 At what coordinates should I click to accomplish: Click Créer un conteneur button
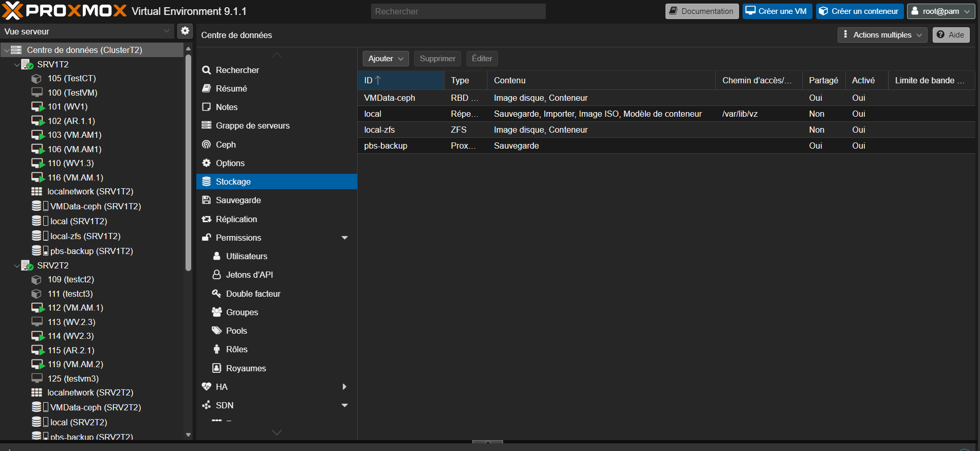tap(859, 11)
